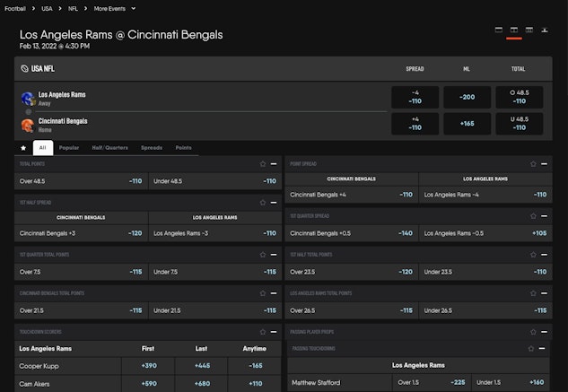Open the More Events dropdown
The width and height of the screenshot is (568, 392).
(x=115, y=8)
